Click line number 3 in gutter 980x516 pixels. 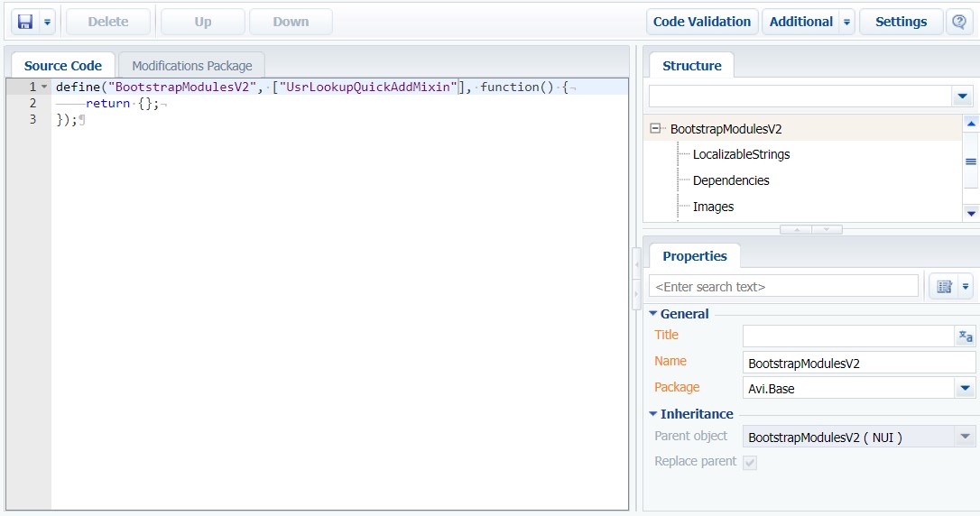pos(33,119)
